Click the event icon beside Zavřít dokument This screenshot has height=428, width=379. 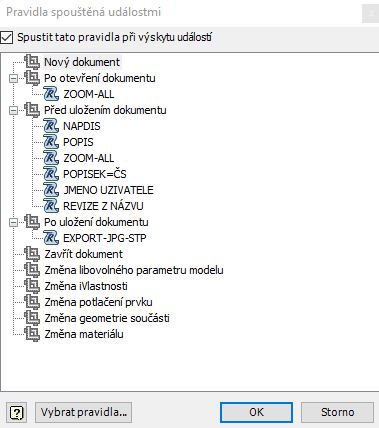[x=32, y=254]
